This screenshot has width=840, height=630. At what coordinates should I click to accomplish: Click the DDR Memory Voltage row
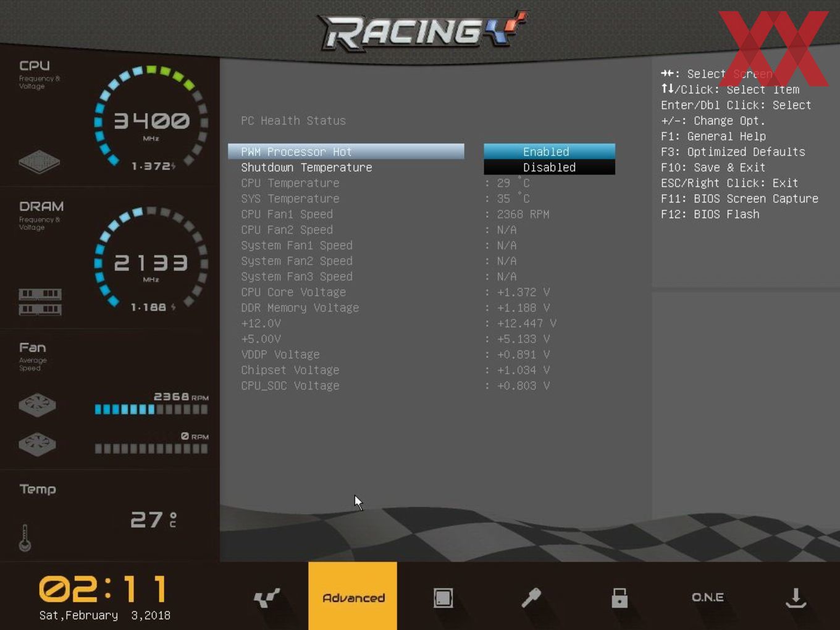(395, 308)
